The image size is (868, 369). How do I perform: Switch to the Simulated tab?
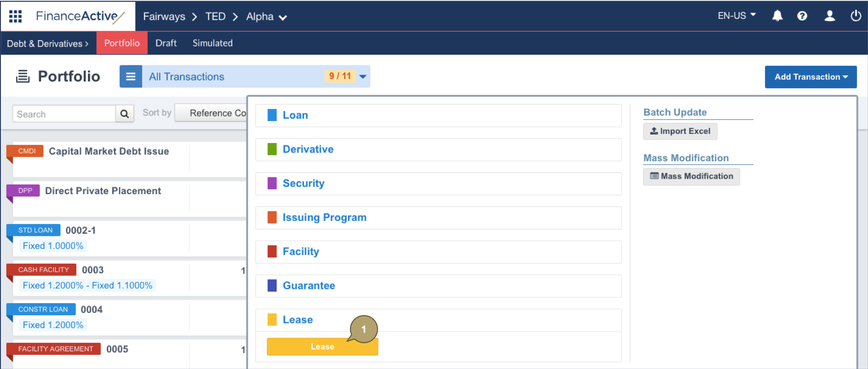[x=213, y=43]
